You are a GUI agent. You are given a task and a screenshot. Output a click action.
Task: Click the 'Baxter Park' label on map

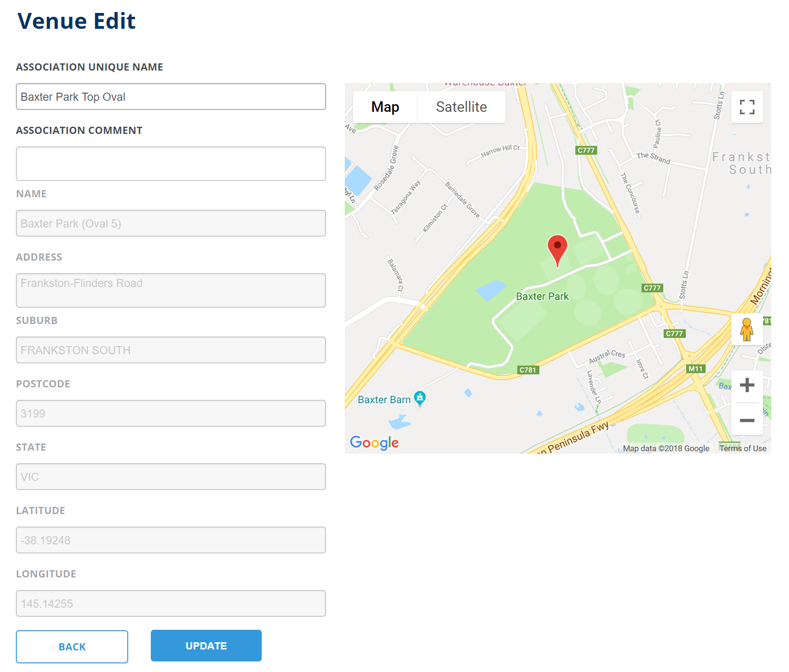tap(542, 296)
